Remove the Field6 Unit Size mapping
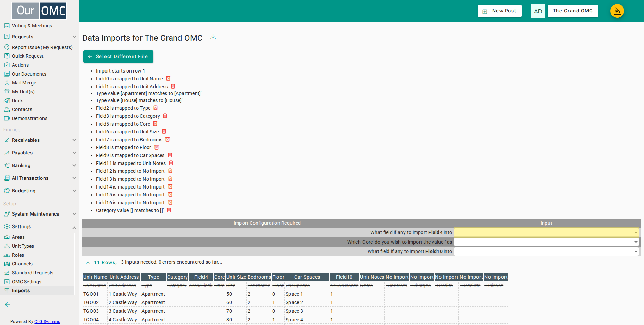 point(164,132)
